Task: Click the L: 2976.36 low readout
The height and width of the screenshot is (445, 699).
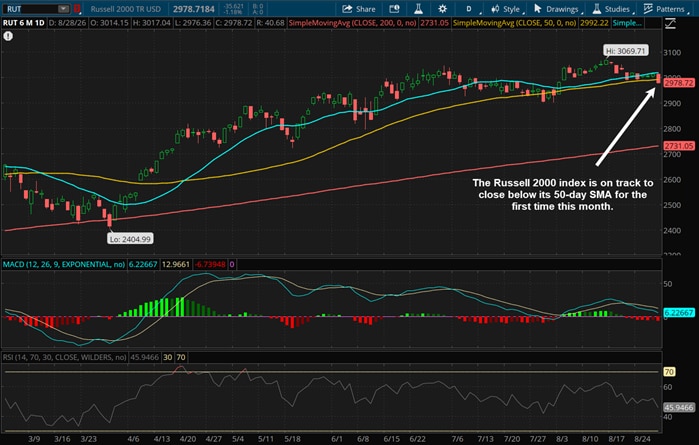Action: 193,23
